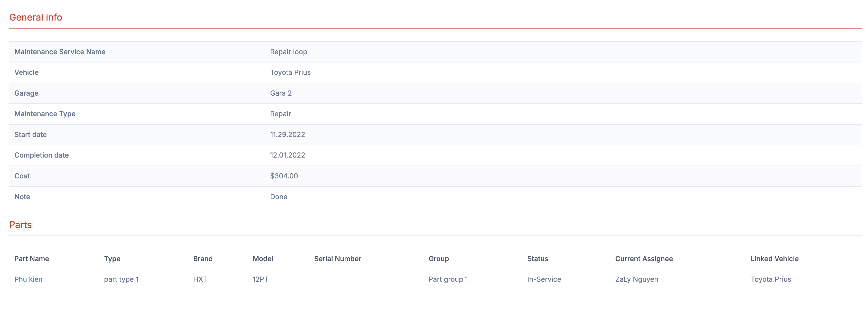Click the completion date 12.01.2022
Image resolution: width=868 pixels, height=310 pixels.
point(287,155)
